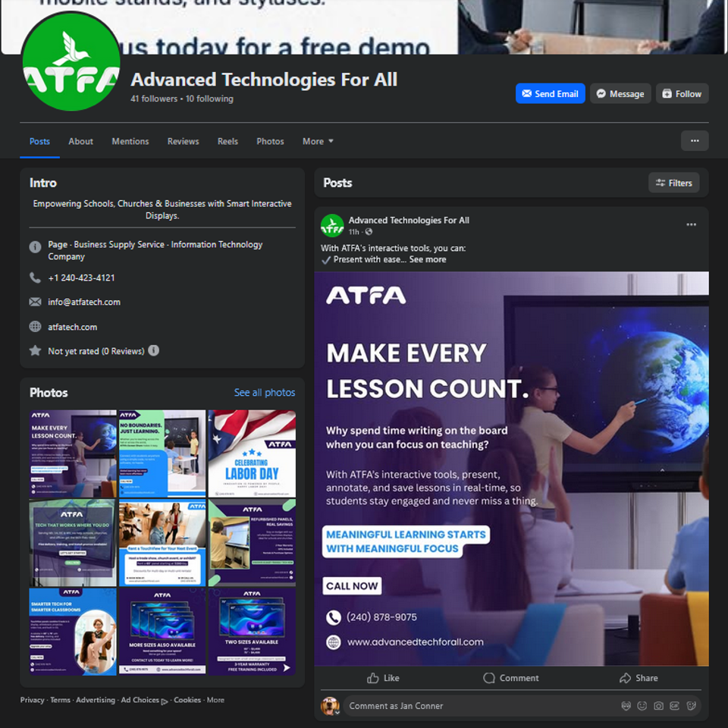
Task: Click the post author avatar icon
Action: pyautogui.click(x=332, y=226)
